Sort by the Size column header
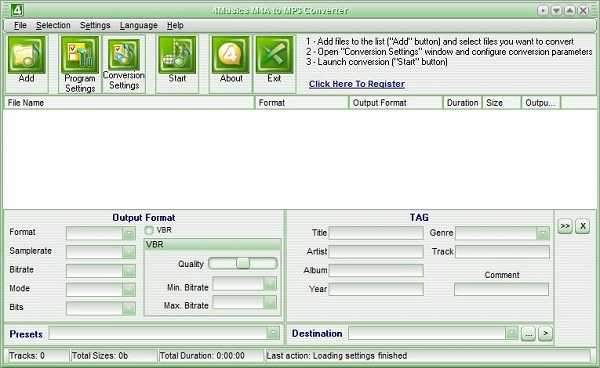 [502, 103]
